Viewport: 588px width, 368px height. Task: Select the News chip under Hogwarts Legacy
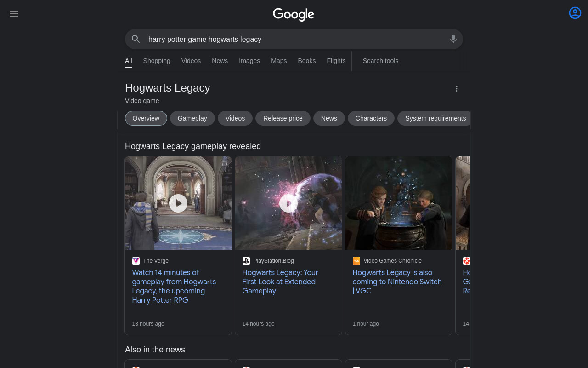coord(329,118)
